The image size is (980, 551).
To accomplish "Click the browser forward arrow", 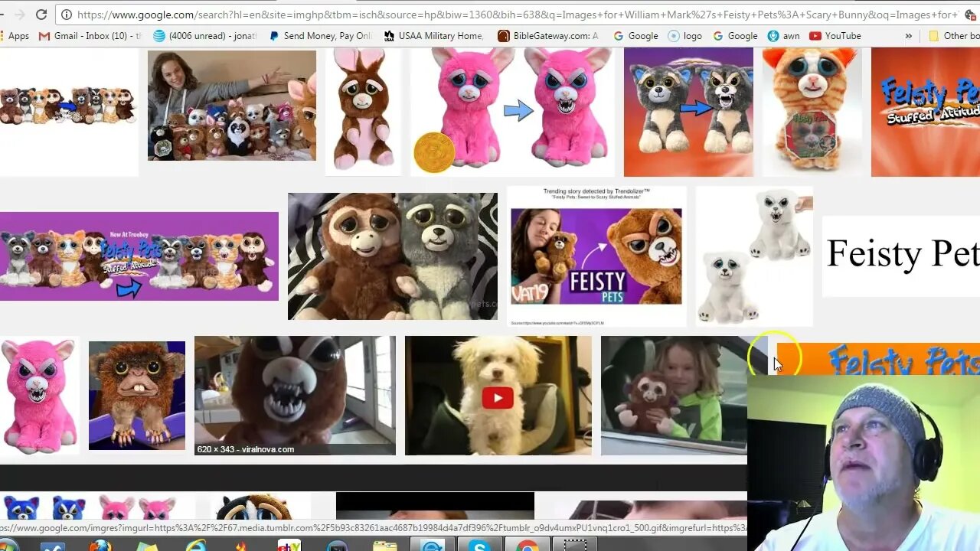I will (x=19, y=15).
